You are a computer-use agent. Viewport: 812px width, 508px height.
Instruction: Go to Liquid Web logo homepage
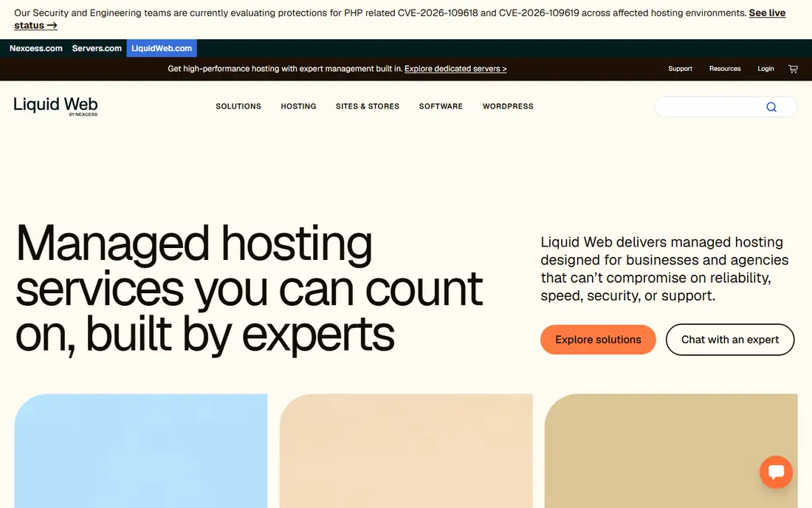click(55, 106)
